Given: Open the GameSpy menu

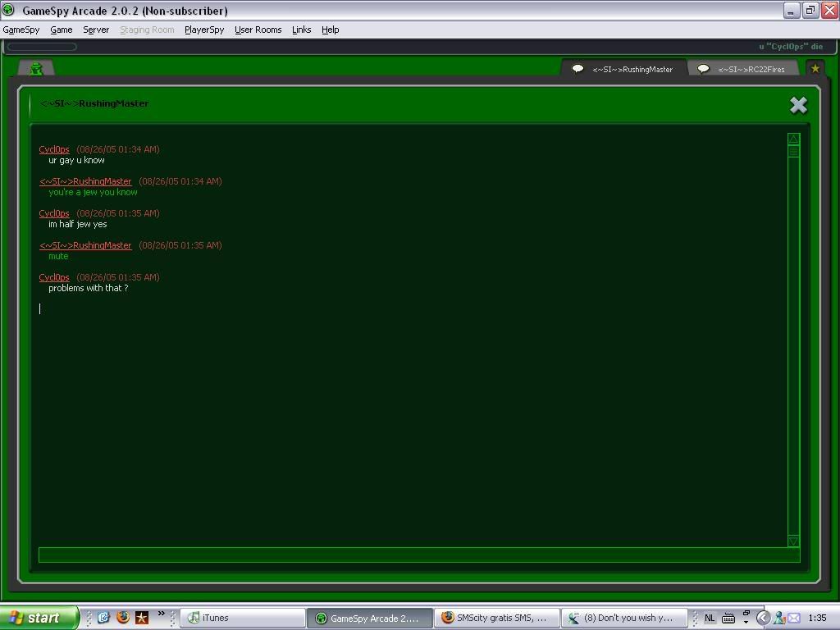Looking at the screenshot, I should click(21, 30).
